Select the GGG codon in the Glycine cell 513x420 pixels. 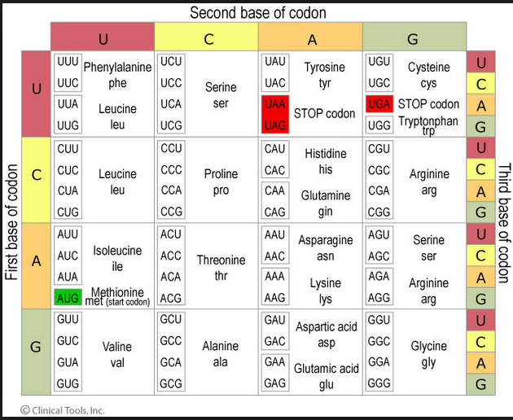(379, 383)
